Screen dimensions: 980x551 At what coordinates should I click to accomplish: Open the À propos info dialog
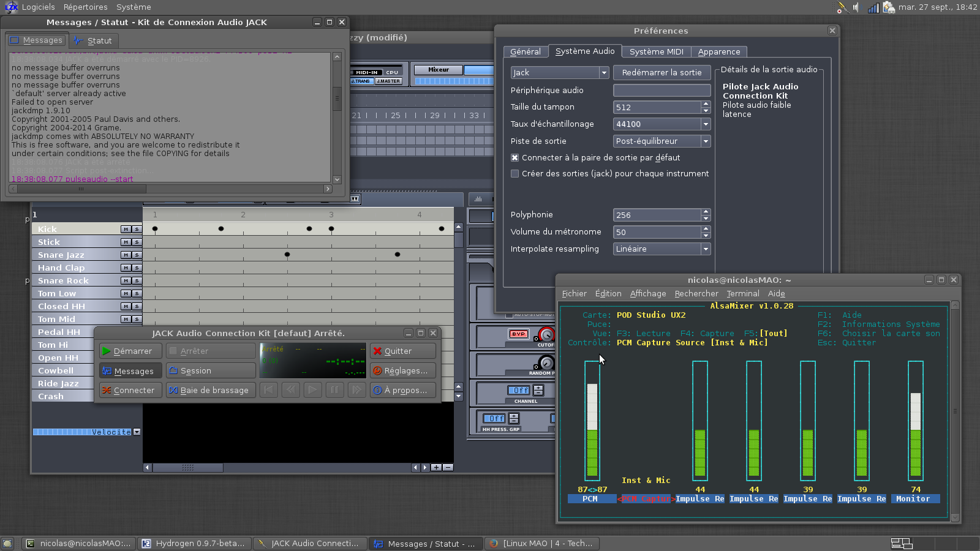(402, 390)
